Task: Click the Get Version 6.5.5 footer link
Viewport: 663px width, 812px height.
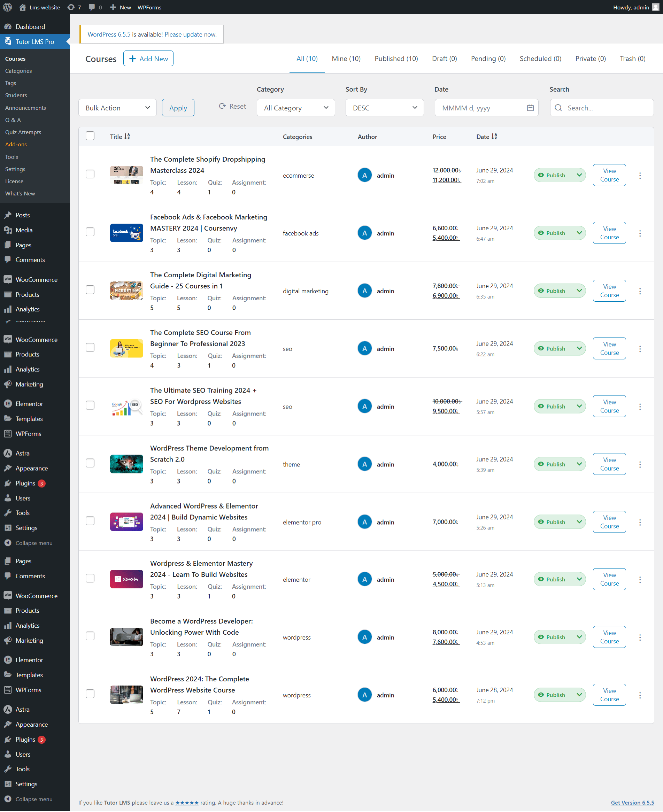Action: point(632,803)
